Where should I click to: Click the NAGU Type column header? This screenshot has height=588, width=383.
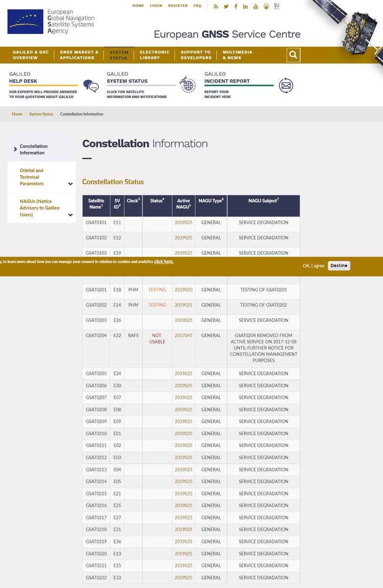click(x=211, y=206)
